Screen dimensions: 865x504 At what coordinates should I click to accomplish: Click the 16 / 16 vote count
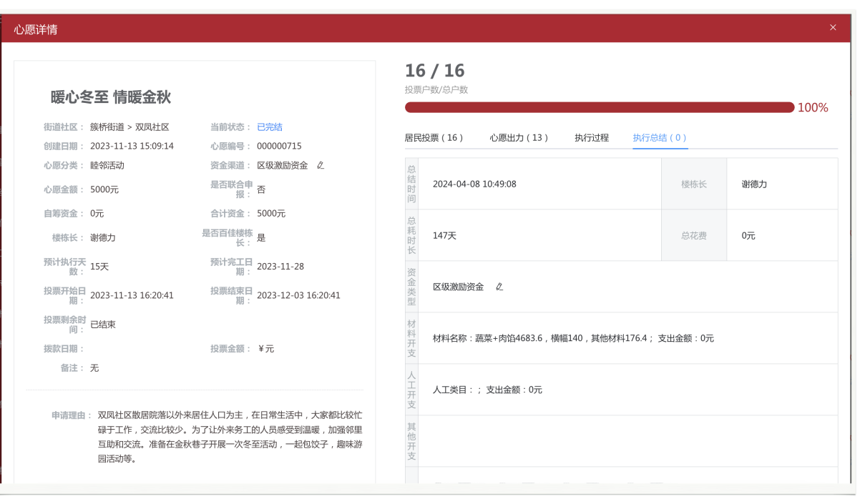(x=434, y=71)
